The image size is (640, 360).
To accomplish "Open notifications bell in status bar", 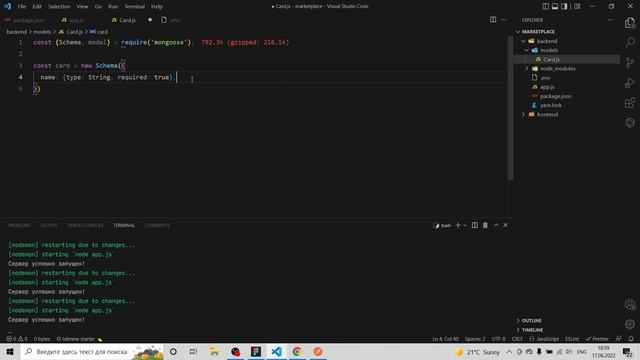I will [x=631, y=339].
